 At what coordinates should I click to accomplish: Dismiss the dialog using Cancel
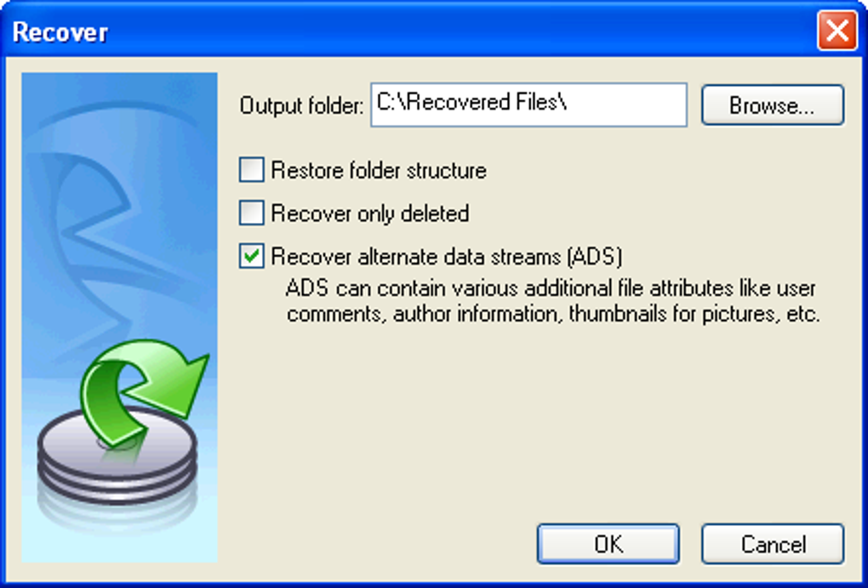(x=773, y=545)
